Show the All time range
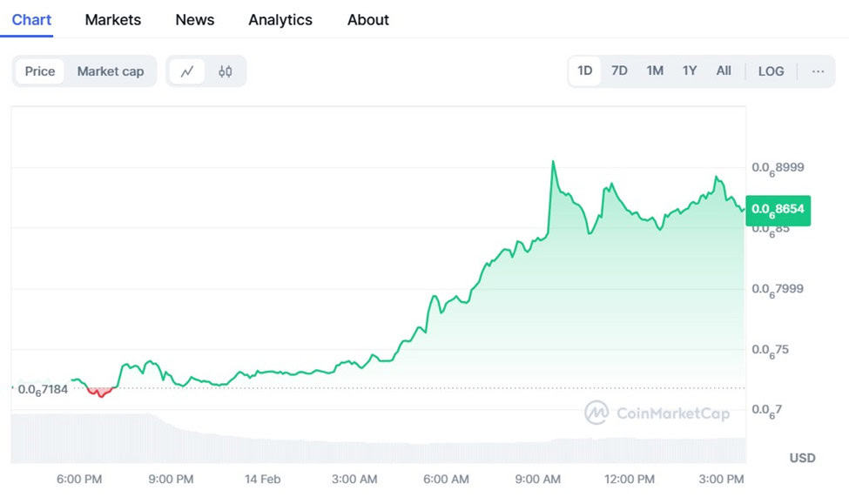Screen dimensions: 849x504 coord(724,71)
